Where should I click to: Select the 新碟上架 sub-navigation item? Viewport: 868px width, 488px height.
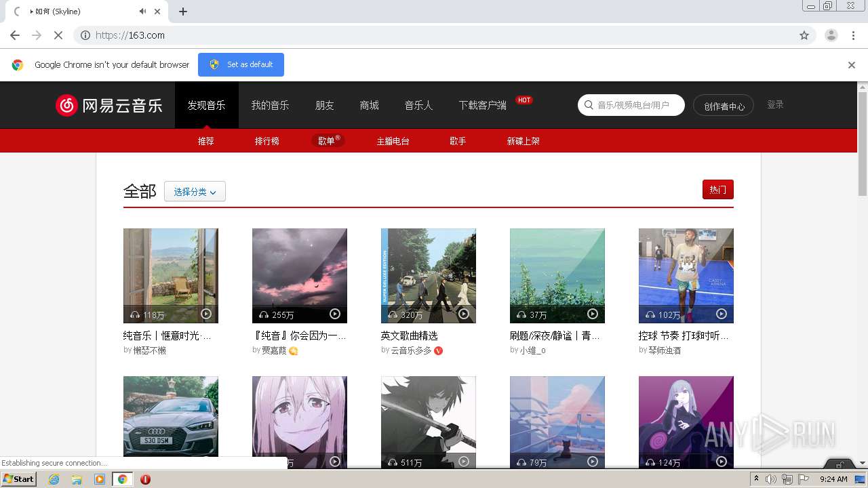(x=524, y=141)
